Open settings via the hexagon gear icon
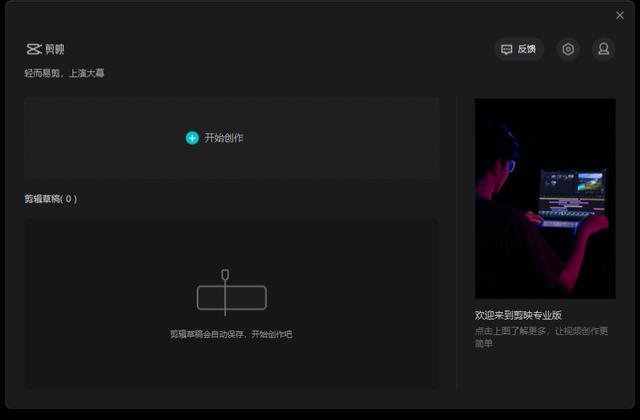Screen dimensions: 640x420 point(568,49)
